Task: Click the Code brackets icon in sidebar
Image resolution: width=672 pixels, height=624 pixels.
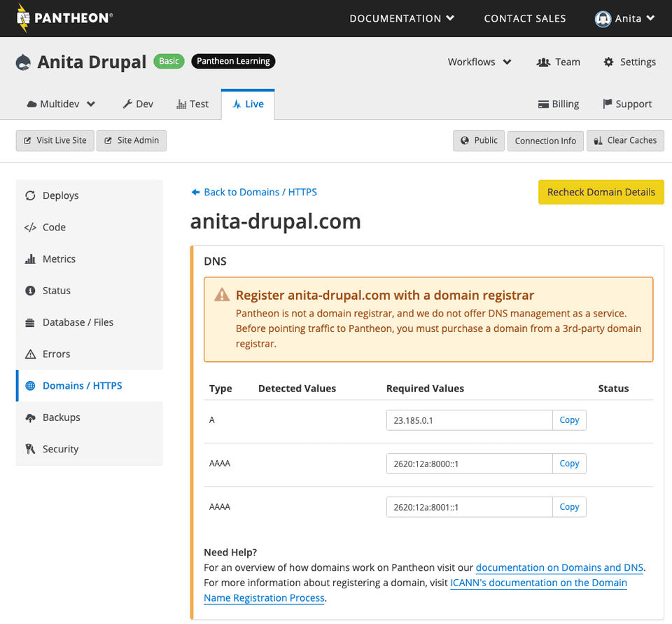Action: [x=30, y=228]
